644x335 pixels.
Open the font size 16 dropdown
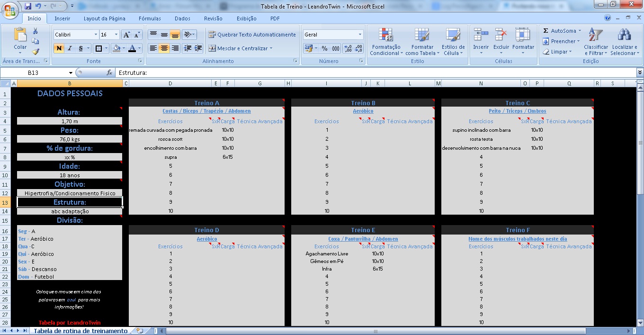[116, 35]
